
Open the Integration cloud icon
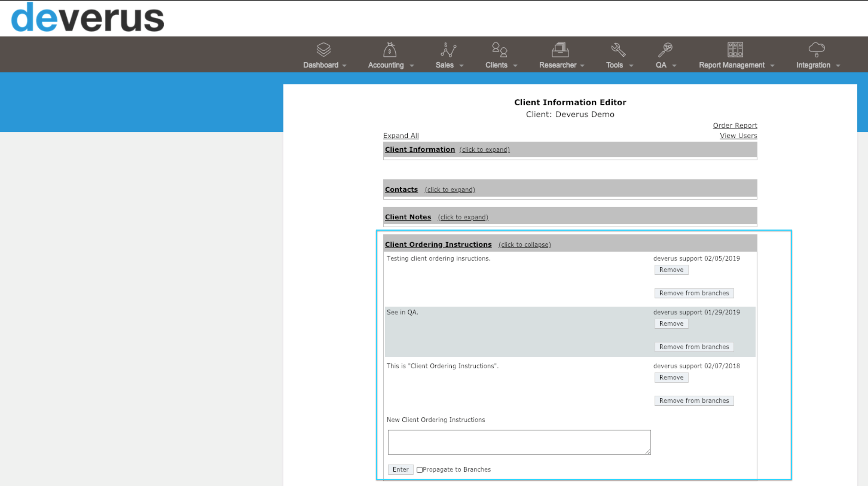click(817, 50)
